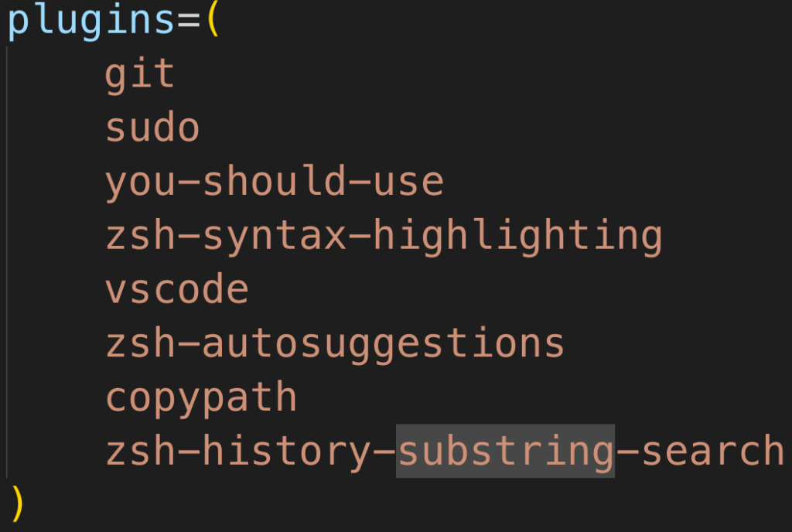This screenshot has width=792, height=532.
Task: Click the yellow opening parenthesis
Action: pyautogui.click(x=214, y=19)
